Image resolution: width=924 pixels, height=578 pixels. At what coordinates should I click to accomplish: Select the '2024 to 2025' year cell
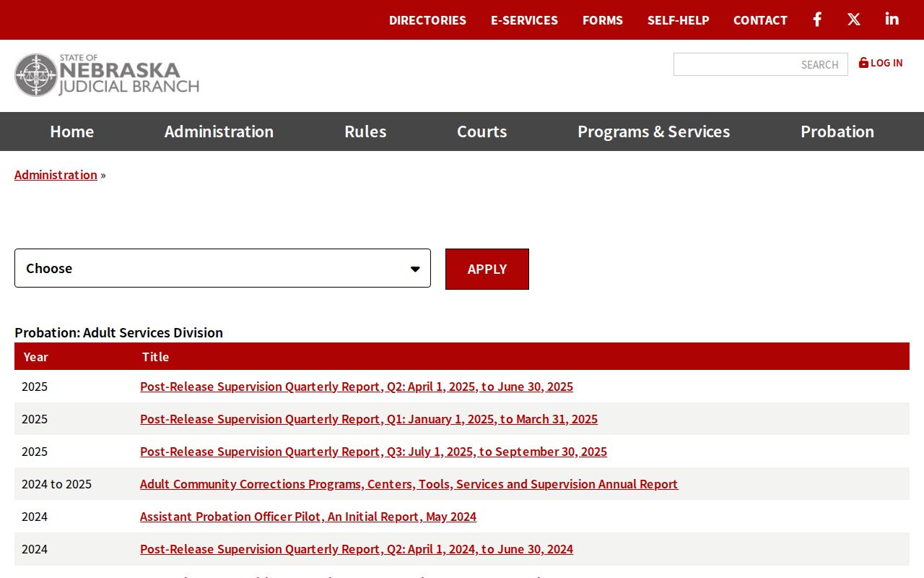[x=56, y=484]
